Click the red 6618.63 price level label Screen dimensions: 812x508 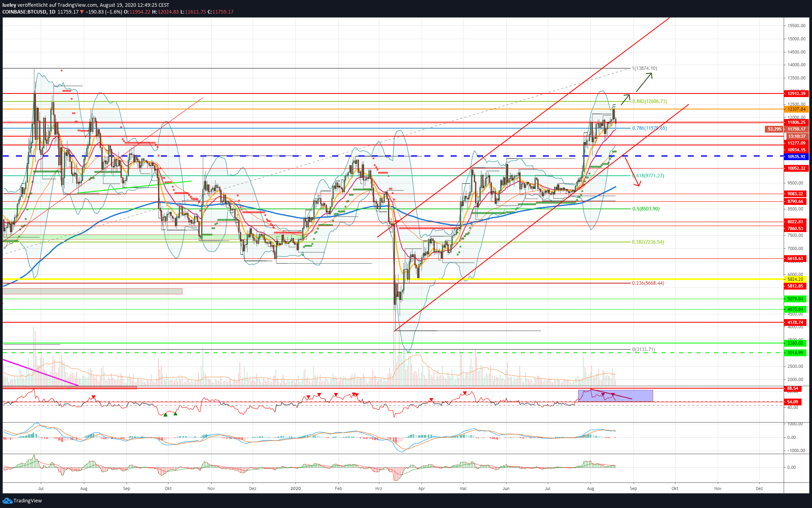(x=795, y=258)
